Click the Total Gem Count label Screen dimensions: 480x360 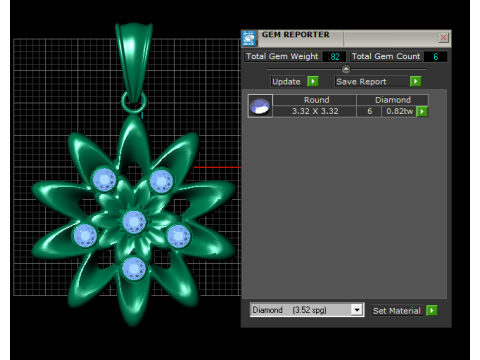click(386, 56)
